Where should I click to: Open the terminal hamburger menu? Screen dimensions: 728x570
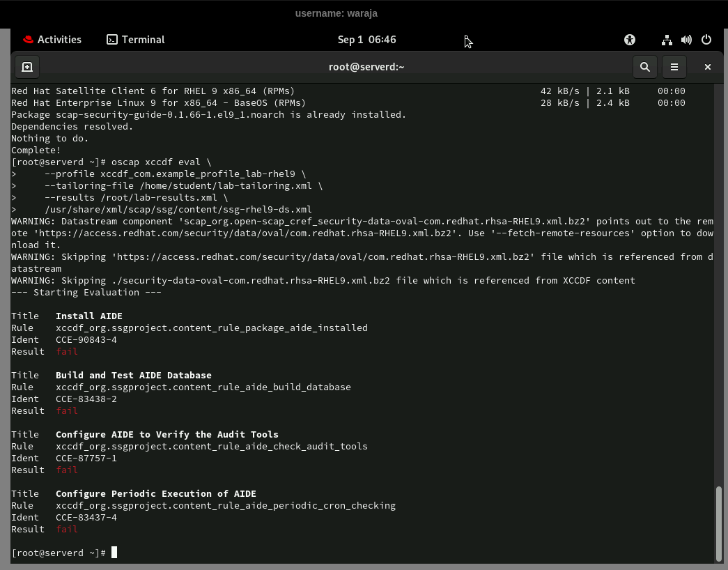pos(674,67)
